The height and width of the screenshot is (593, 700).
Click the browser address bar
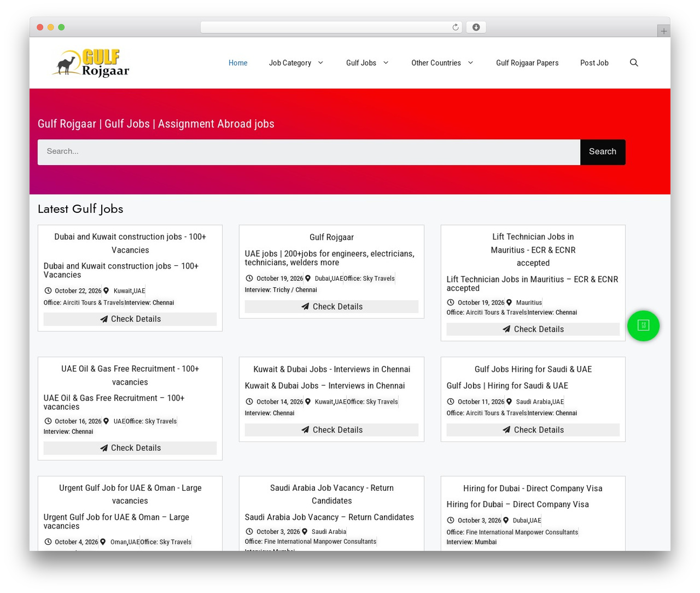click(331, 27)
